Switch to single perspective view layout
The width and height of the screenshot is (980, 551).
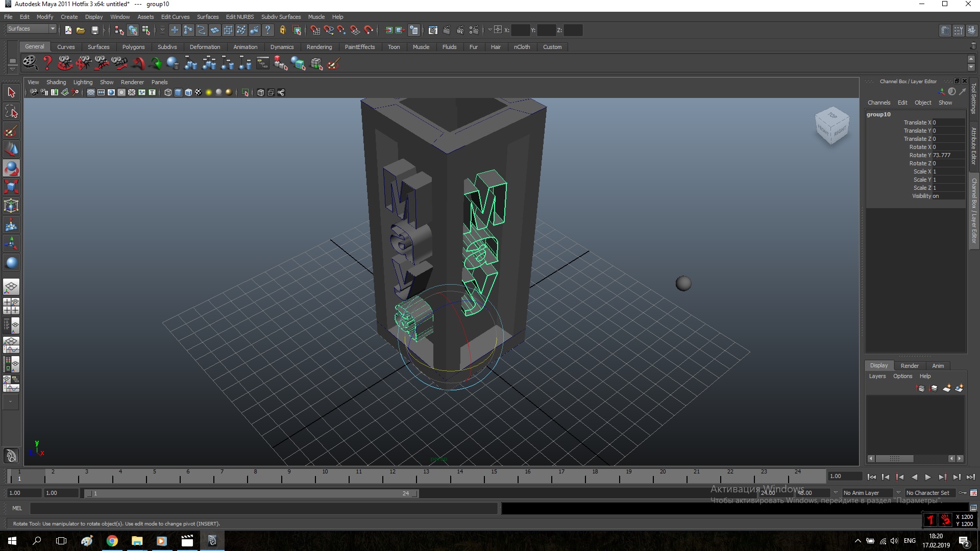11,287
